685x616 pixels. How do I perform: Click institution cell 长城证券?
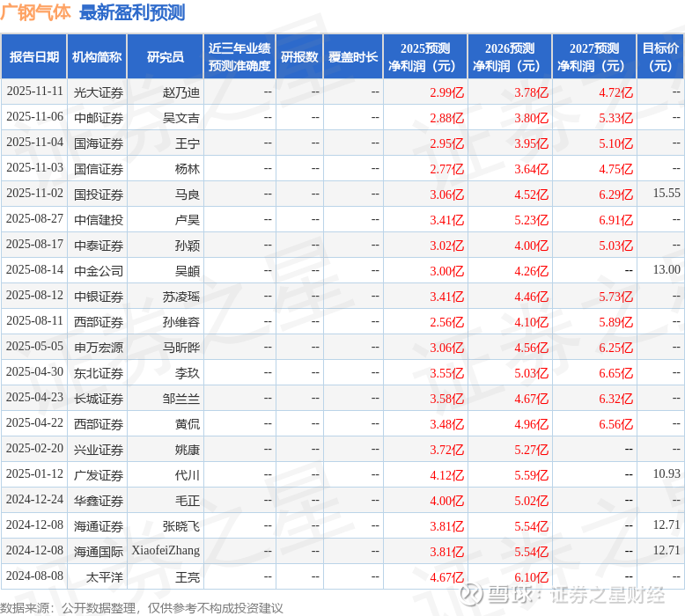click(x=99, y=399)
